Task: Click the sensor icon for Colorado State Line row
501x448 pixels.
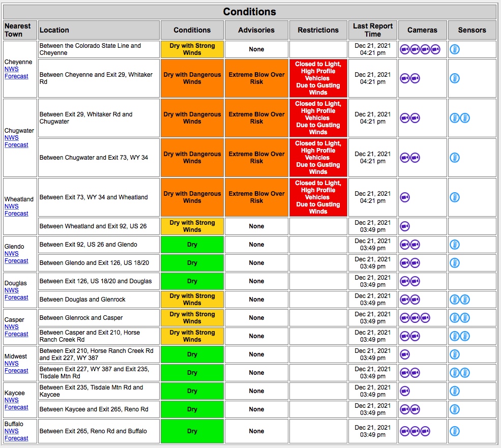Action: pos(455,49)
